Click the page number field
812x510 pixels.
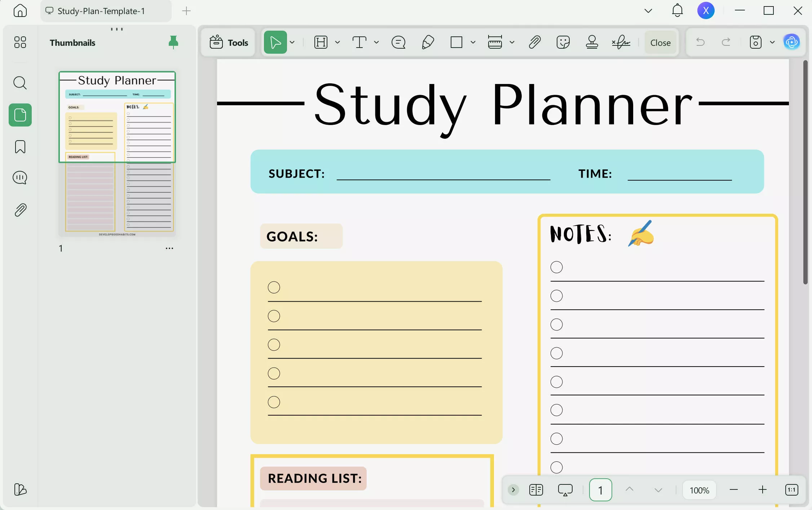(600, 490)
